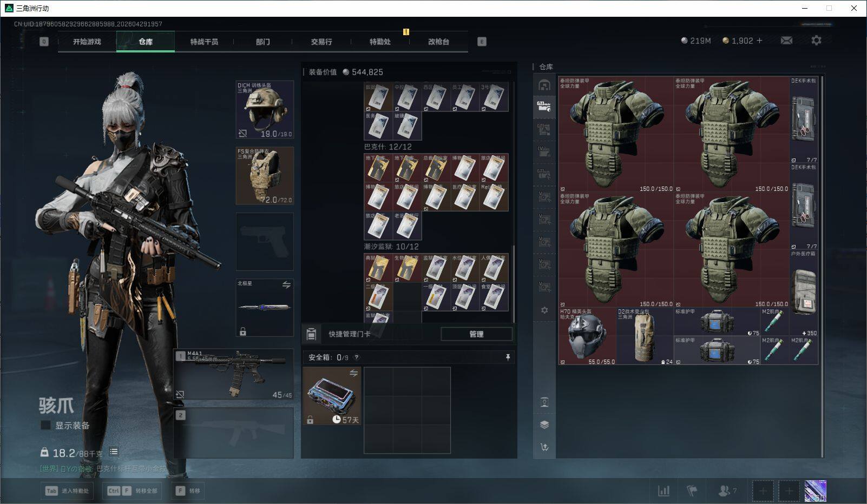Select the lower DEK手术包 item

click(x=804, y=207)
